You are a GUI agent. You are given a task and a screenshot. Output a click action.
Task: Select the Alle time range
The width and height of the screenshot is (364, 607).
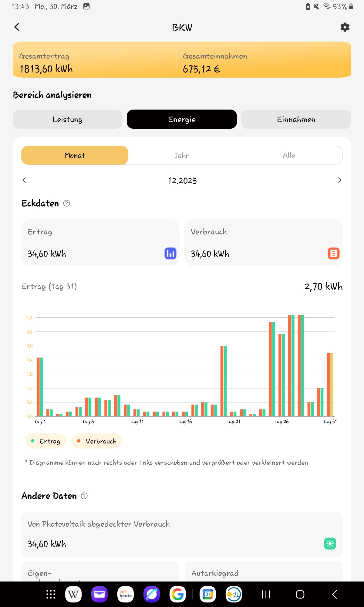(289, 155)
